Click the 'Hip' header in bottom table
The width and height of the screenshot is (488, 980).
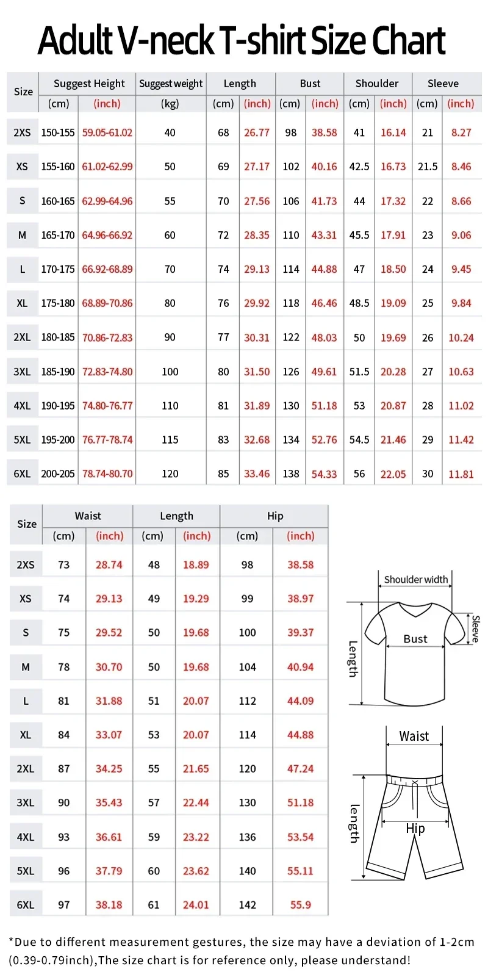point(274,516)
